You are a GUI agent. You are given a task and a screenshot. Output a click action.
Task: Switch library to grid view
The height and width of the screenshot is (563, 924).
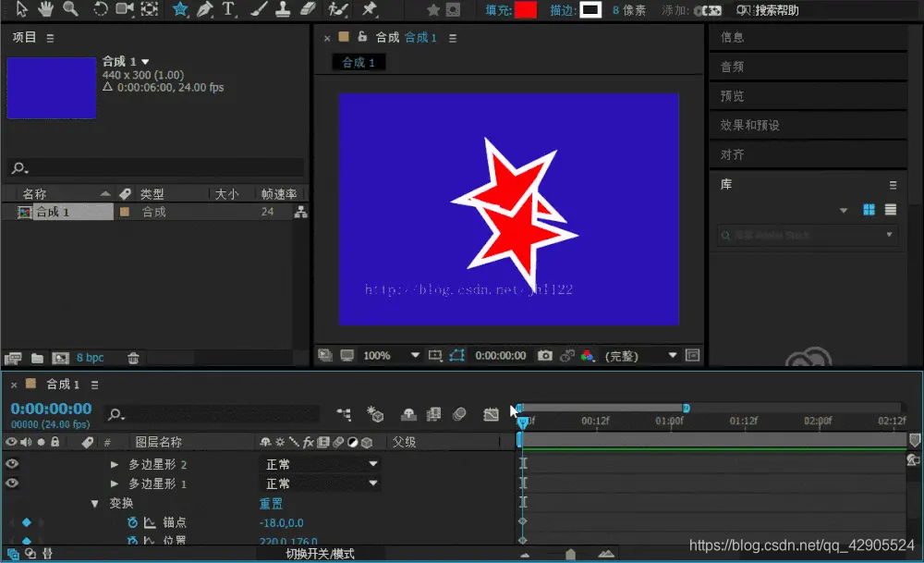(x=869, y=210)
